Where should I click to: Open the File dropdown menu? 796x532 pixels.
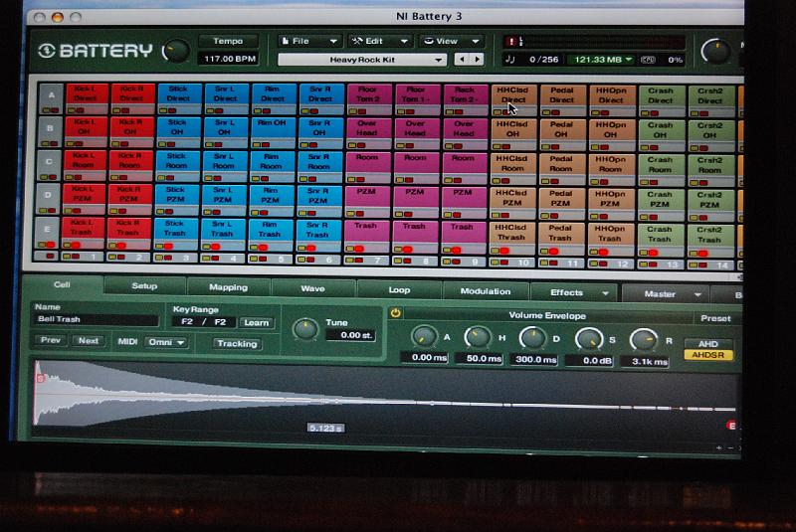coord(309,42)
